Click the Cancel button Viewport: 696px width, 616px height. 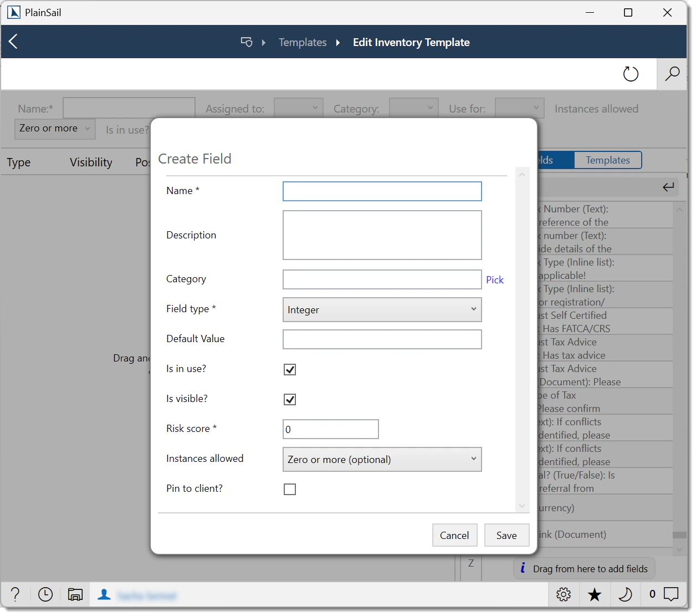point(454,536)
